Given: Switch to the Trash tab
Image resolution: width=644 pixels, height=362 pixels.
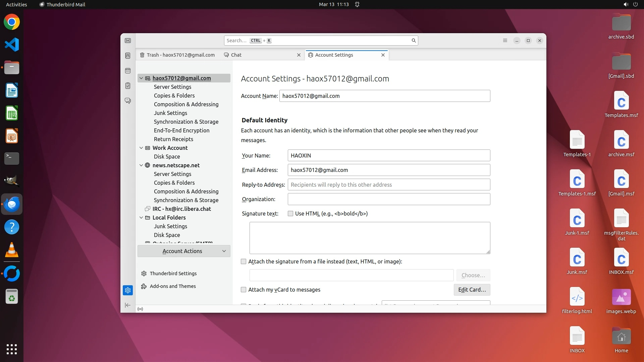Looking at the screenshot, I should pos(178,55).
